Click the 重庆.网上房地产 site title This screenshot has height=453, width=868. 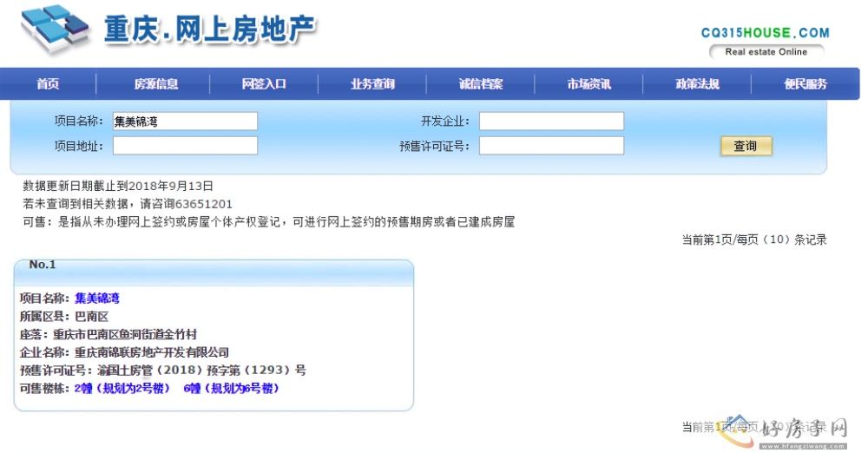click(x=210, y=30)
